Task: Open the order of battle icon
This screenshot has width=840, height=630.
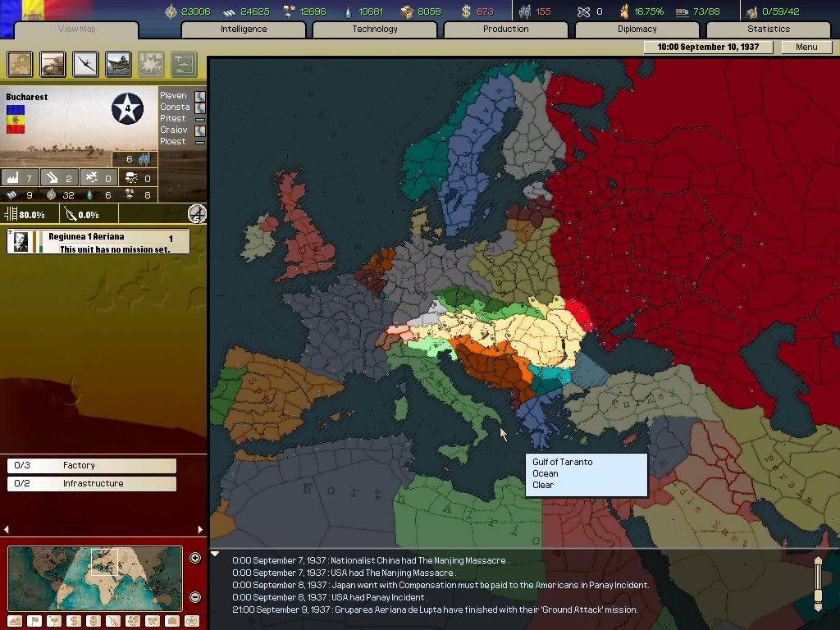Action: pyautogui.click(x=184, y=63)
